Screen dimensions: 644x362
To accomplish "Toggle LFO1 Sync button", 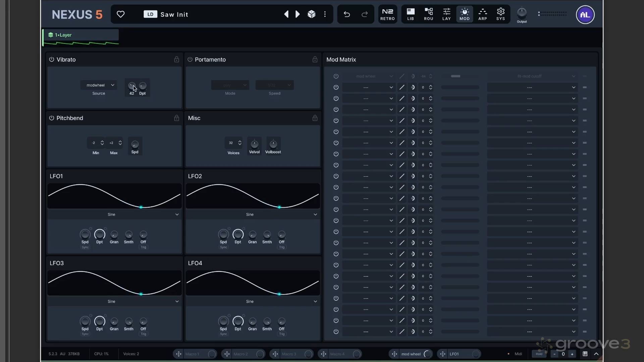I will [85, 247].
